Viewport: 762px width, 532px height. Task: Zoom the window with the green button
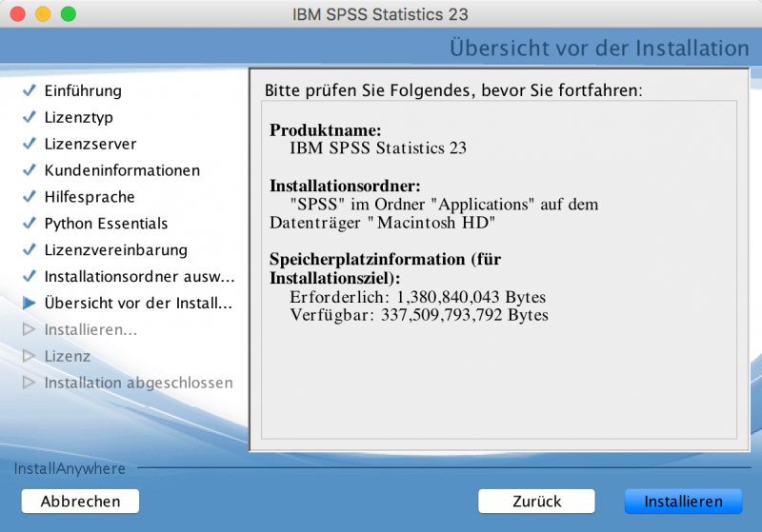point(69,14)
